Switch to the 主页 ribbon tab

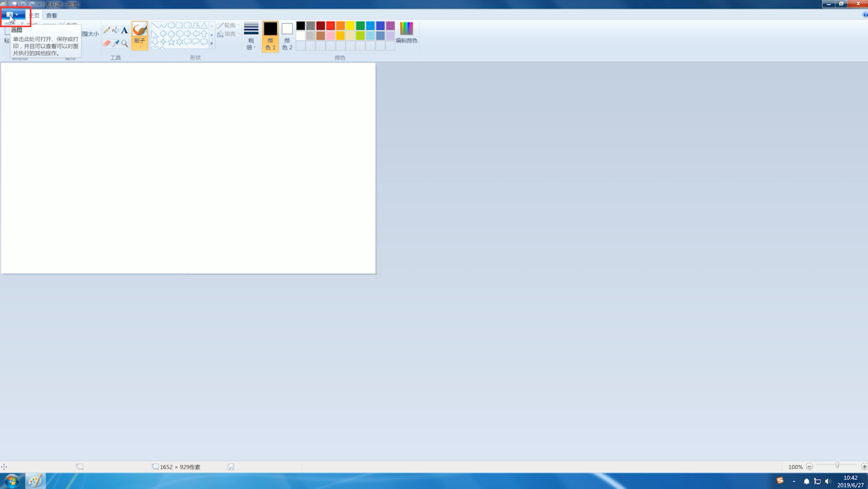tap(34, 16)
